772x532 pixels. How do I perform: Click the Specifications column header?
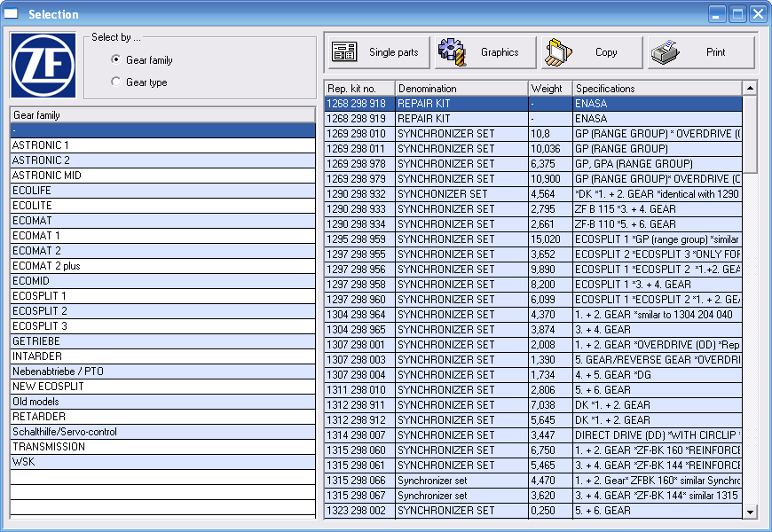pyautogui.click(x=658, y=89)
